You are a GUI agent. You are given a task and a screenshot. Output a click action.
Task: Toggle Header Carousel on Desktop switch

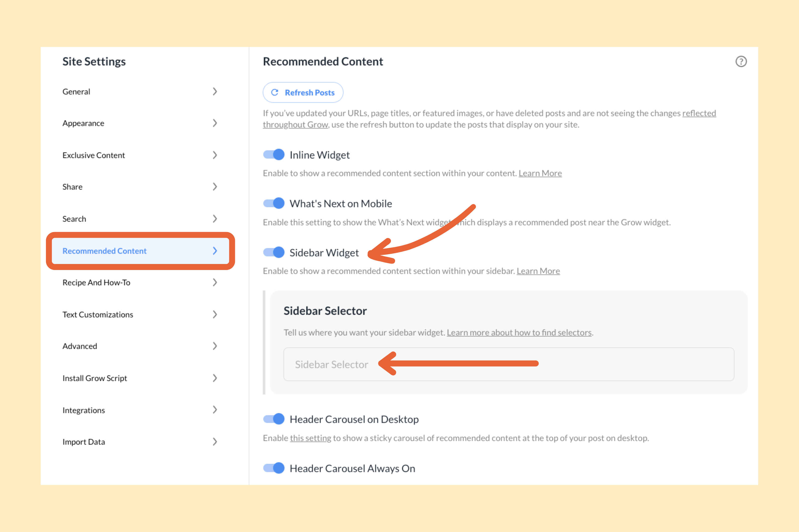(x=274, y=419)
